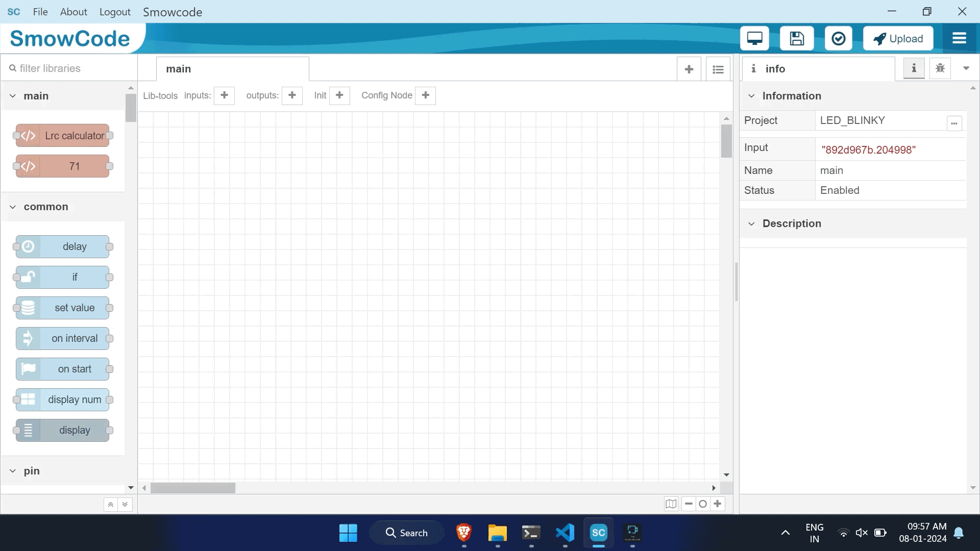Image resolution: width=980 pixels, height=551 pixels.
Task: Open the hamburger menu icon
Action: pos(959,39)
